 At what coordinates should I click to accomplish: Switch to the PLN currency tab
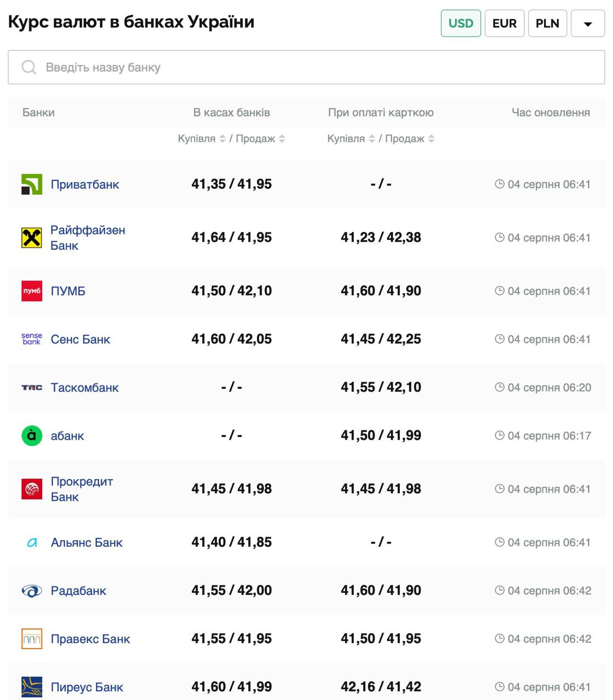pyautogui.click(x=547, y=24)
